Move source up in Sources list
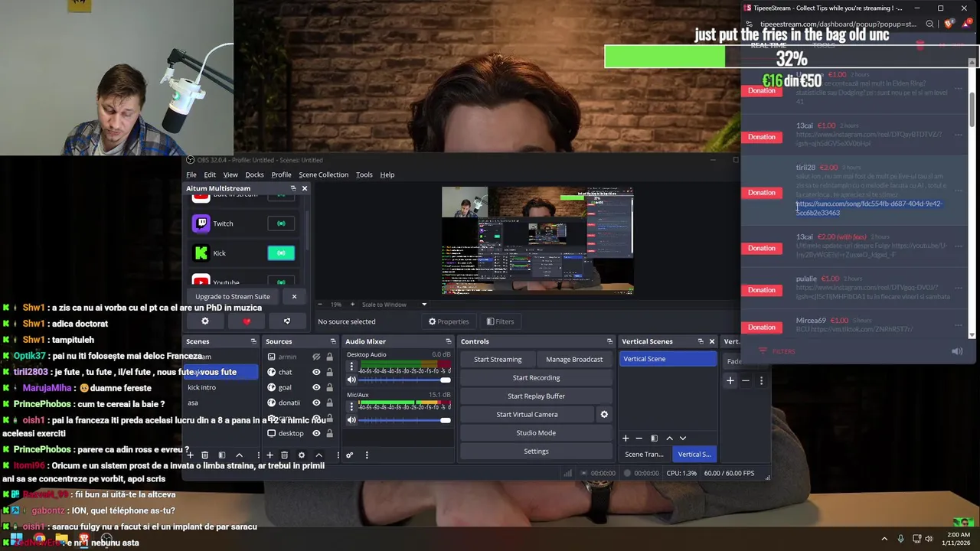Viewport: 980px width, 551px height. (x=318, y=455)
